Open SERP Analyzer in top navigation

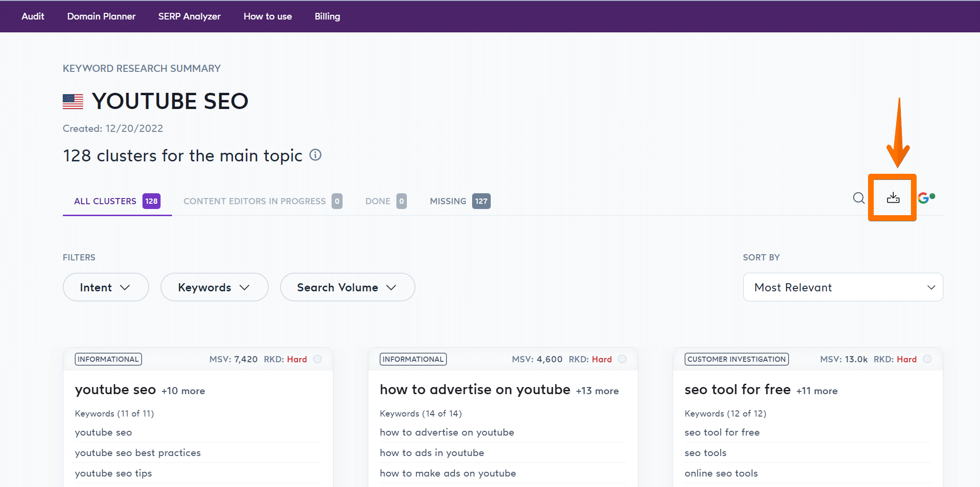[190, 16]
